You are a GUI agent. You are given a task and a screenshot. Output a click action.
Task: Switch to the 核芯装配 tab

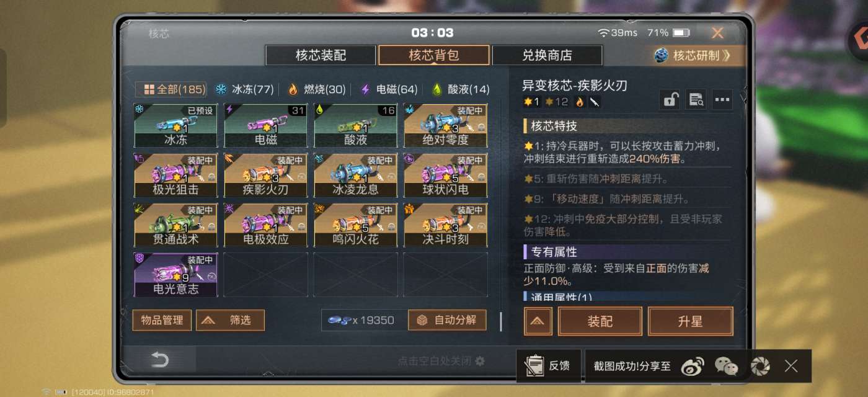pyautogui.click(x=321, y=55)
